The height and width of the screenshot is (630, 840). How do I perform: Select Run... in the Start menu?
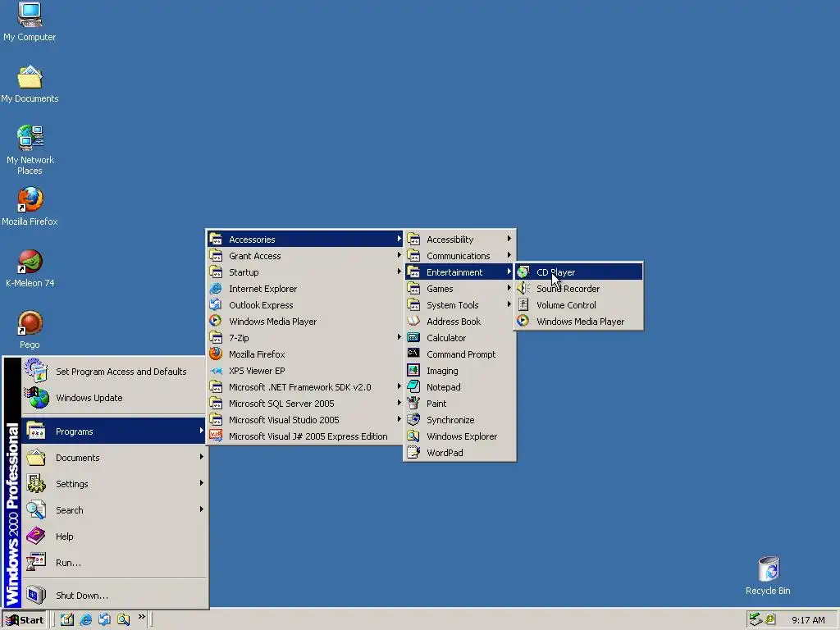113,563
